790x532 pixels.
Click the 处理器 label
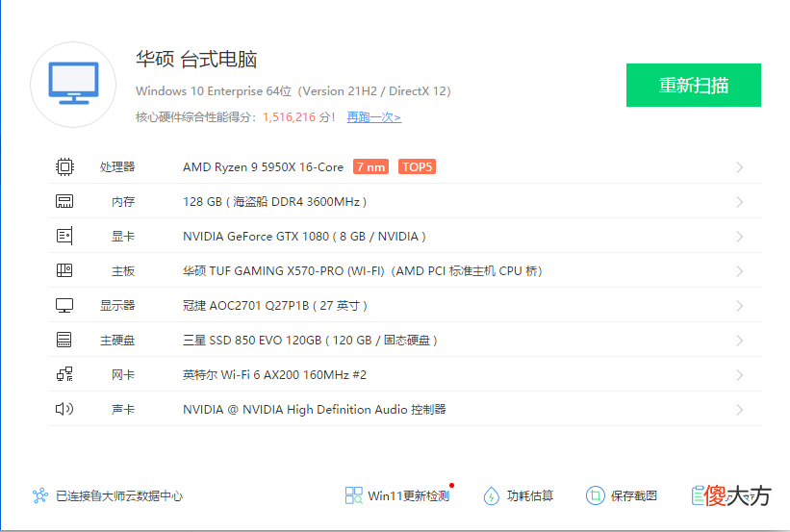[116, 167]
